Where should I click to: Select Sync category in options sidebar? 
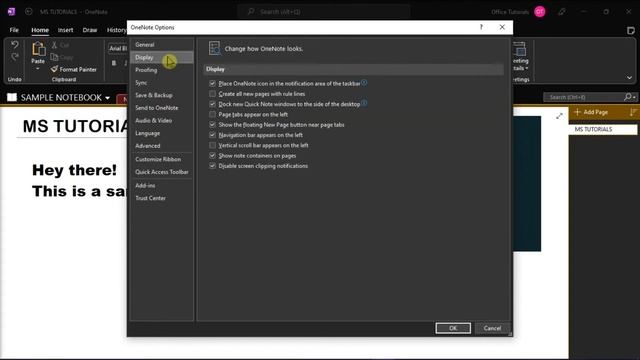point(162,82)
